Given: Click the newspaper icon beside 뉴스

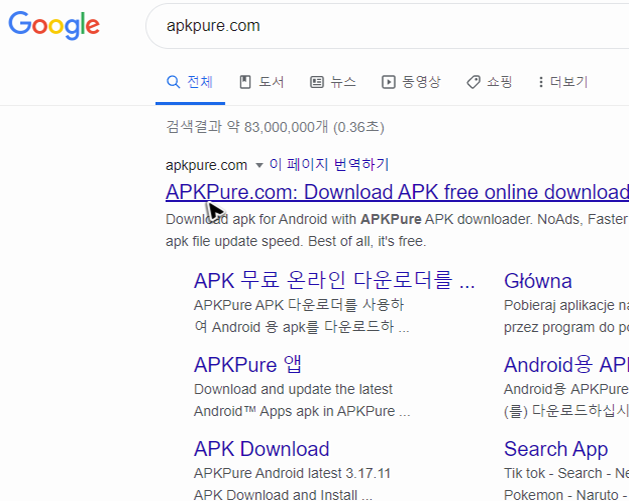Looking at the screenshot, I should [x=317, y=82].
